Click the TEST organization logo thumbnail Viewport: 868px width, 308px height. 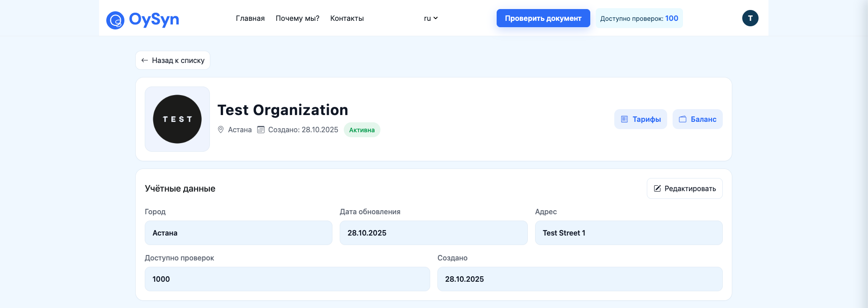click(177, 119)
